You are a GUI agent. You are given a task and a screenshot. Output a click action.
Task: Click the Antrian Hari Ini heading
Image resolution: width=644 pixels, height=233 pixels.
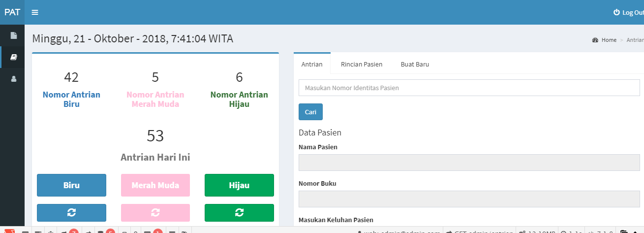(x=155, y=158)
